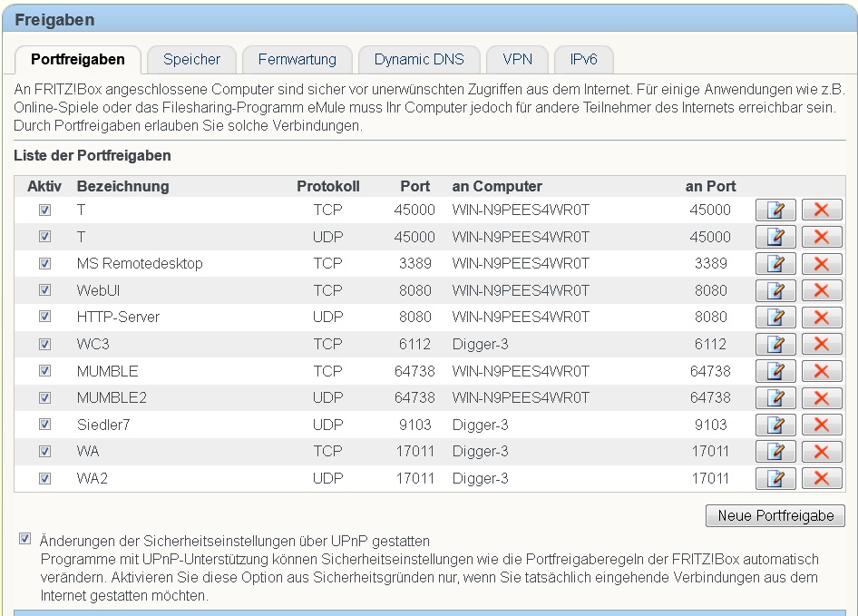Delete the HTTP-Server port rule
This screenshot has height=616, width=858.
[822, 317]
